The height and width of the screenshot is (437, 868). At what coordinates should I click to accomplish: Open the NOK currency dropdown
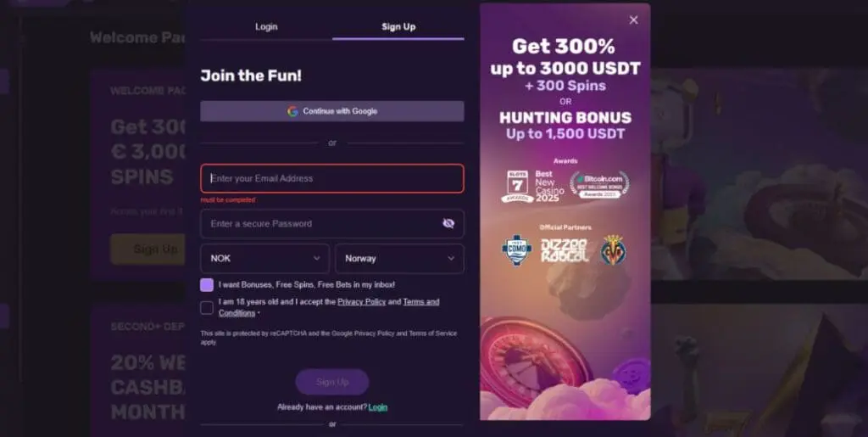tap(264, 259)
